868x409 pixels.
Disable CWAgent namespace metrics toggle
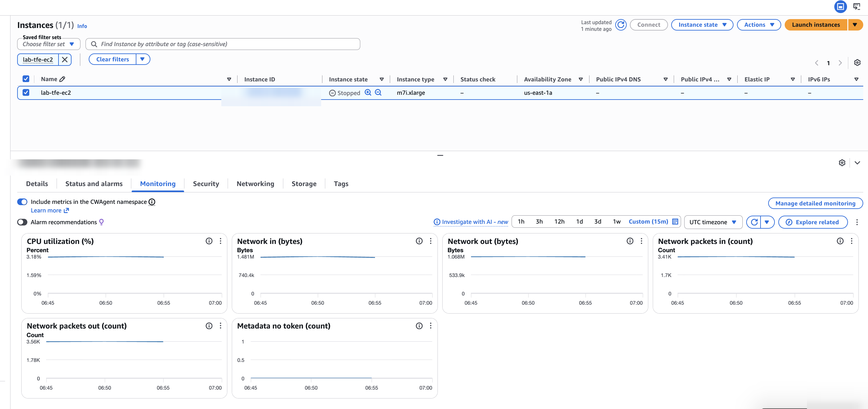click(x=22, y=202)
